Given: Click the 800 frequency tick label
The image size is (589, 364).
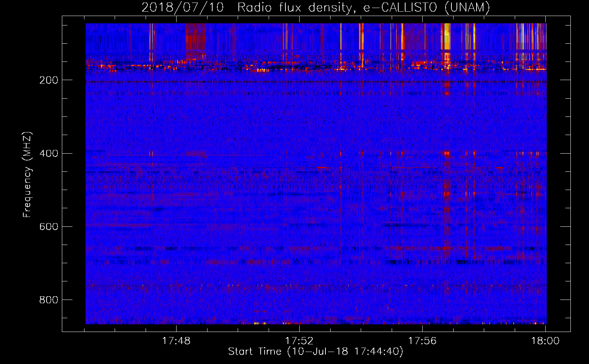Looking at the screenshot, I should [x=48, y=300].
